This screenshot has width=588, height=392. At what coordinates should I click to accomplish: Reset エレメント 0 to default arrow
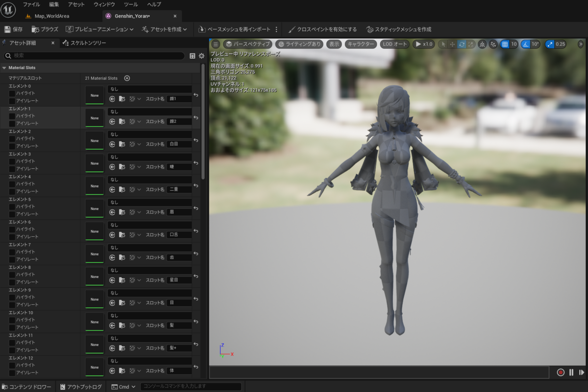point(196,95)
